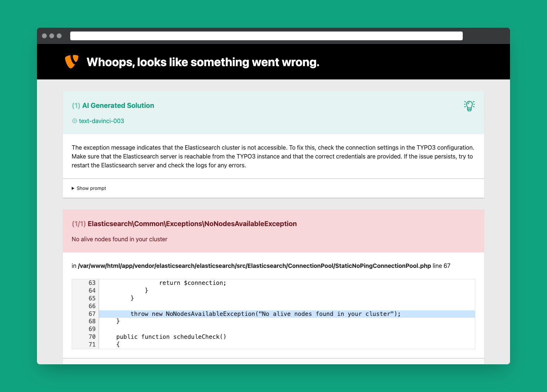The image size is (547, 392).
Task: Click the 'Whoops, looks like something went wrong.' heading
Action: click(203, 62)
